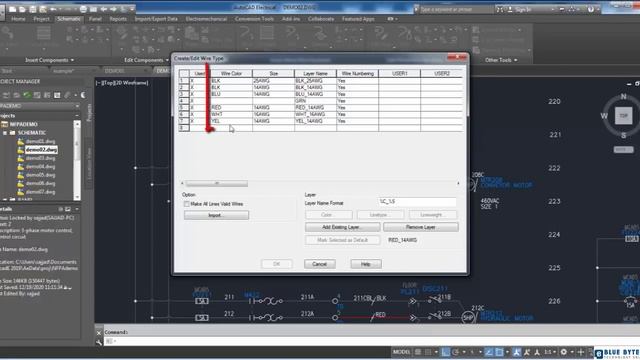640x360 pixels.
Task: Select the RED_14AWG layer name cell
Action: (315, 107)
